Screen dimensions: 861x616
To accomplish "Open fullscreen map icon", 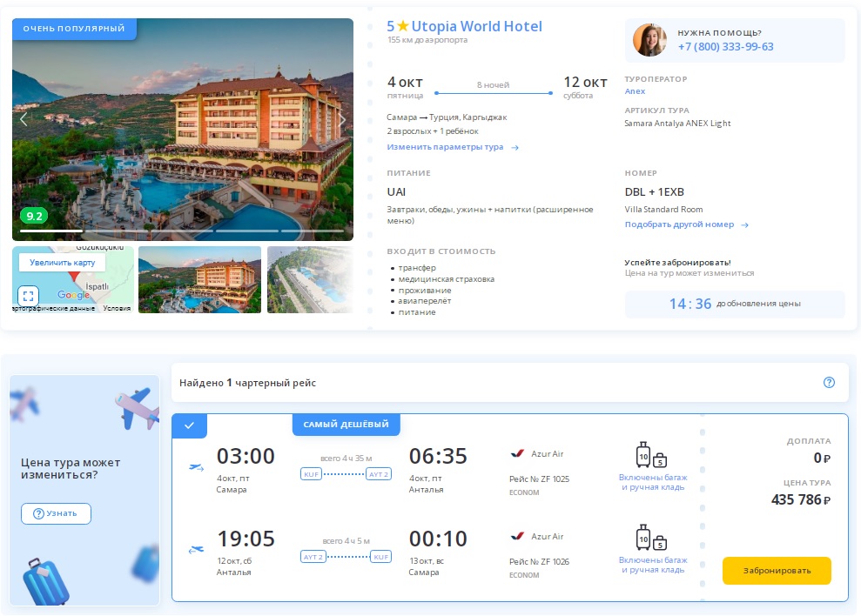I will pyautogui.click(x=29, y=296).
